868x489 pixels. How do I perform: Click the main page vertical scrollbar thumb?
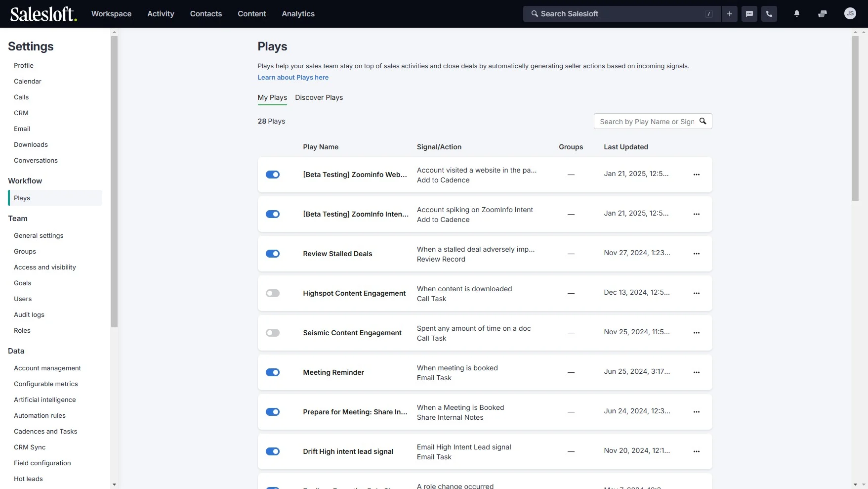coord(855,118)
